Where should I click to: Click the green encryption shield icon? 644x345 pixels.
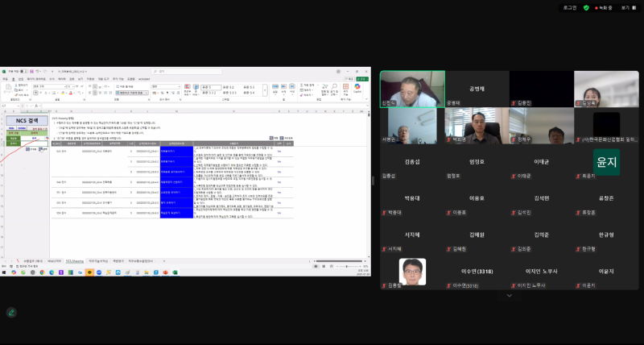coord(586,7)
